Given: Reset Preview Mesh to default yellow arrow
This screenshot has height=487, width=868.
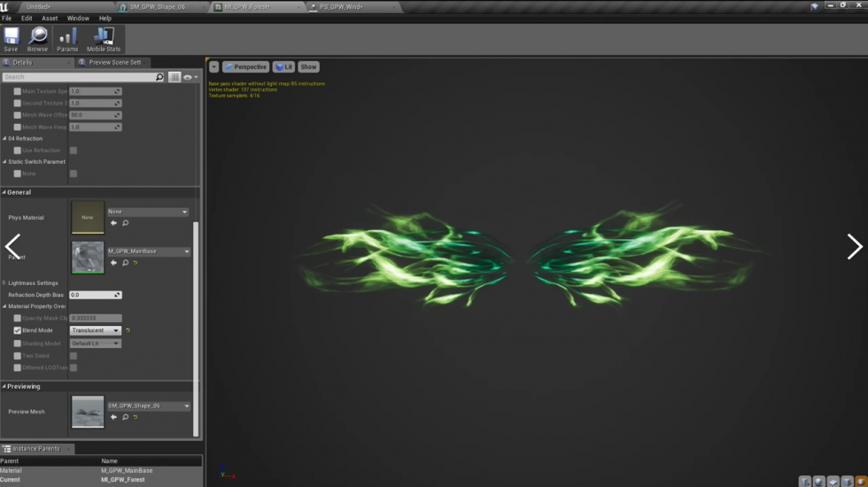Looking at the screenshot, I should (x=136, y=417).
